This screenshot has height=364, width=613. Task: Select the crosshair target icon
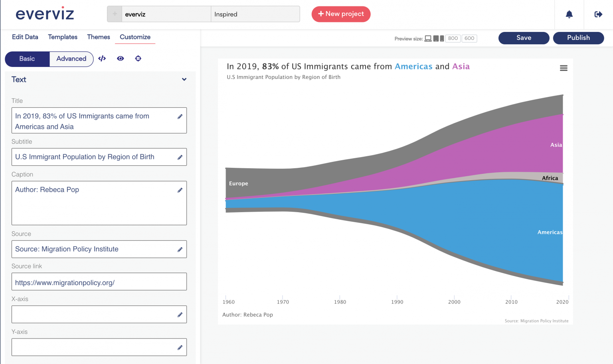point(138,59)
